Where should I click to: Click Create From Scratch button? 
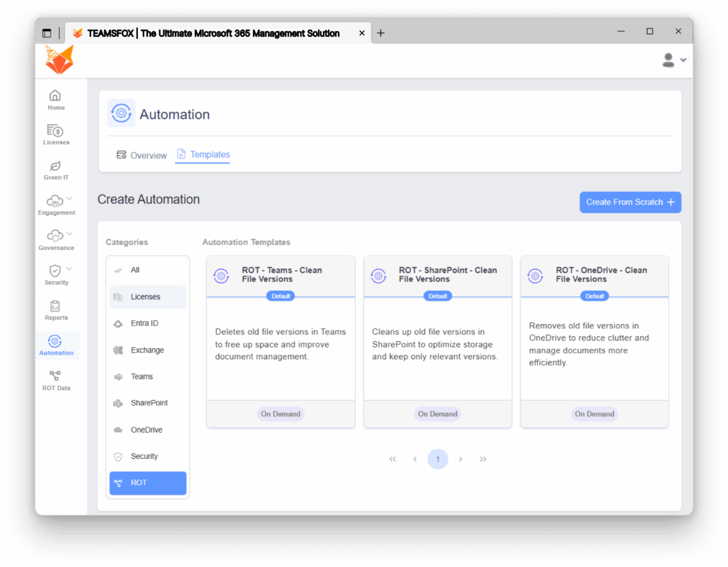[x=630, y=202]
